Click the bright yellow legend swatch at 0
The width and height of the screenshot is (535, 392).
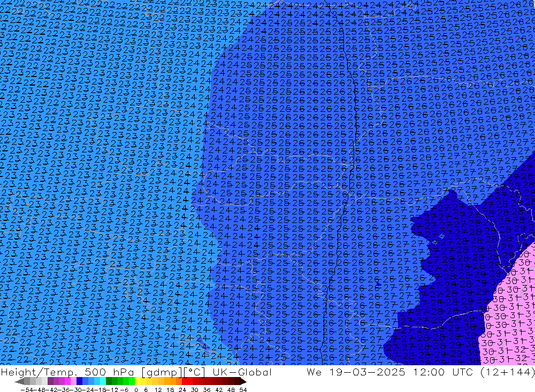pos(137,381)
